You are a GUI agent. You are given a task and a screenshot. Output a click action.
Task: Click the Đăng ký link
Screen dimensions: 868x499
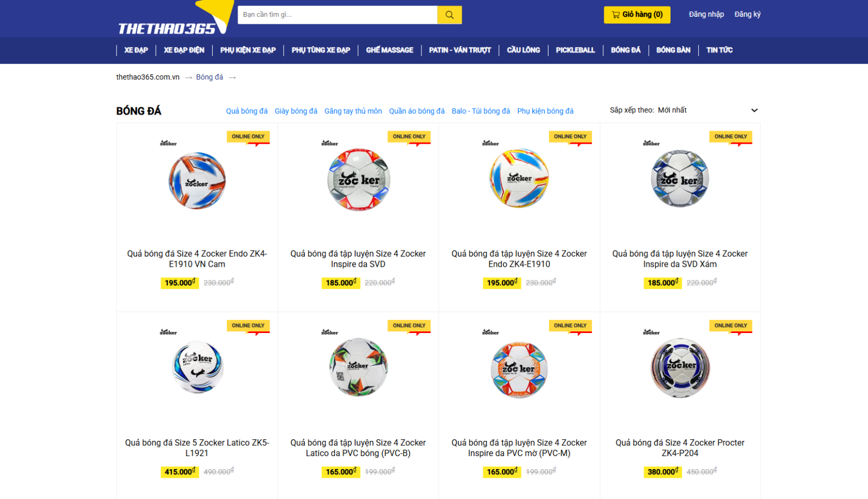[x=748, y=15]
